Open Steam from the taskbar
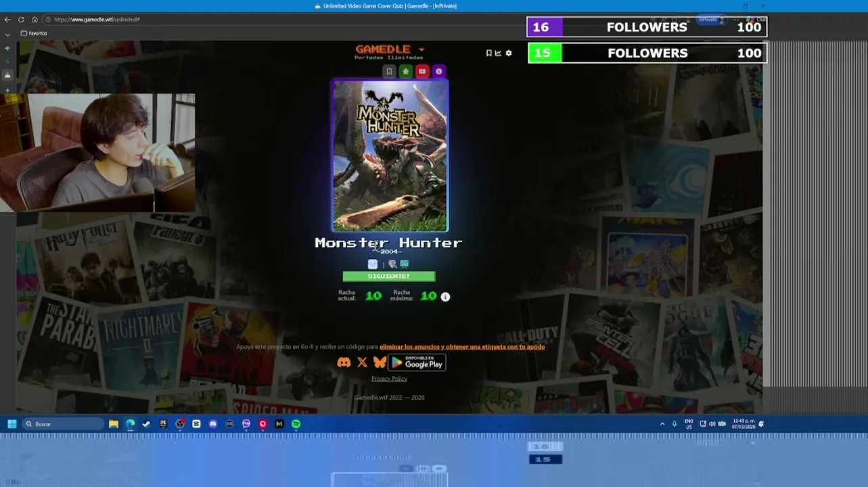Viewport: 868px width, 487px height. tap(146, 424)
